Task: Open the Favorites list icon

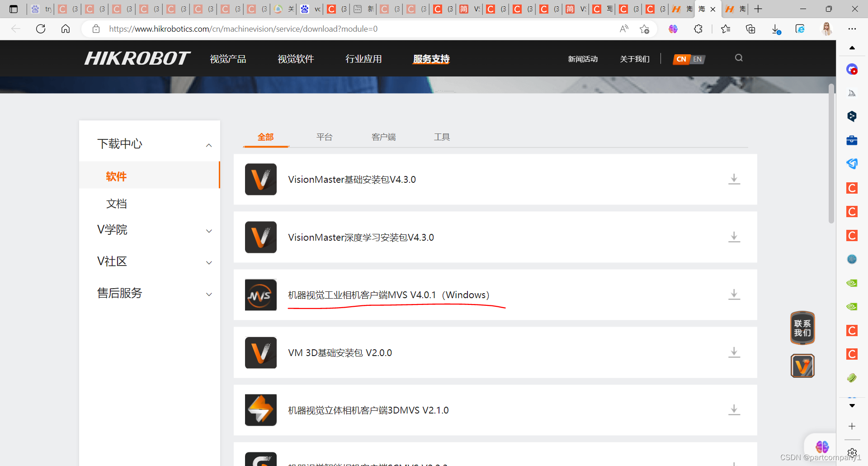Action: point(726,29)
